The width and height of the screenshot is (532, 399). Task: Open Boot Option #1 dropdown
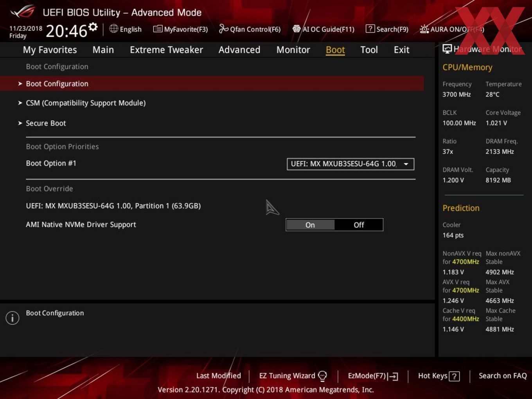click(x=350, y=164)
